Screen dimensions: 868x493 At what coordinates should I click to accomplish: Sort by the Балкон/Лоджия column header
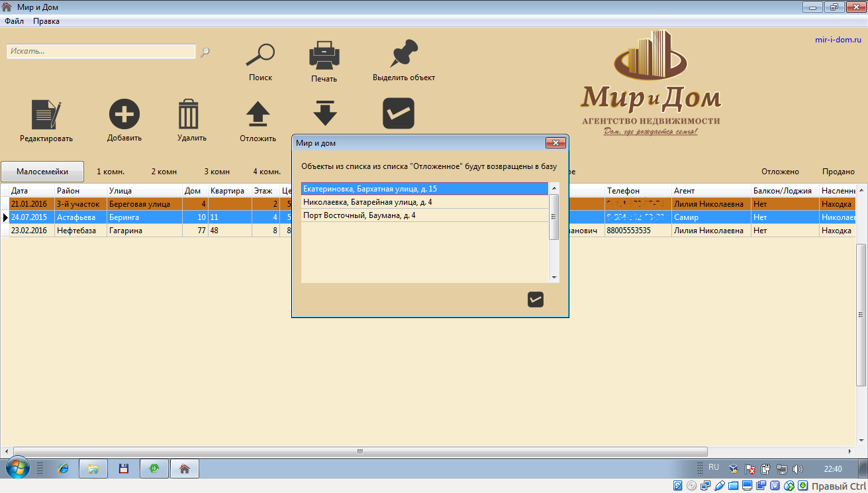[x=785, y=191]
